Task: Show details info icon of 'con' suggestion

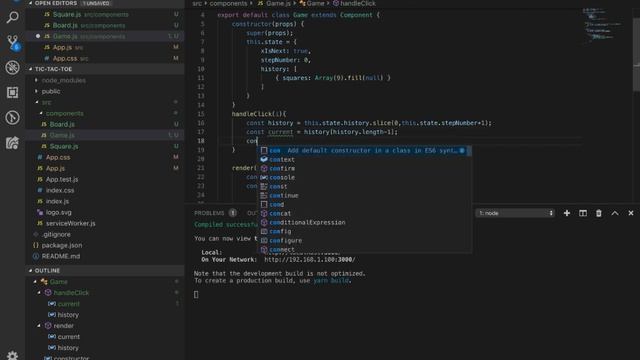Action: (x=462, y=151)
